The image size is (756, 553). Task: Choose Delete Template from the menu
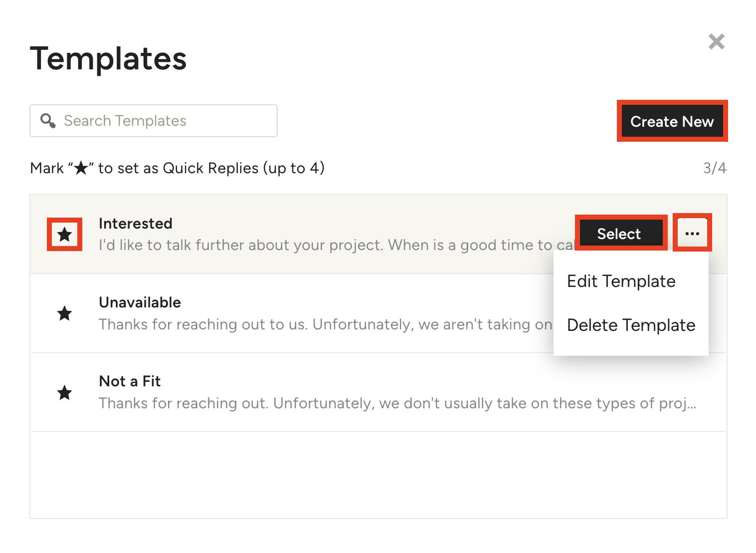point(631,325)
